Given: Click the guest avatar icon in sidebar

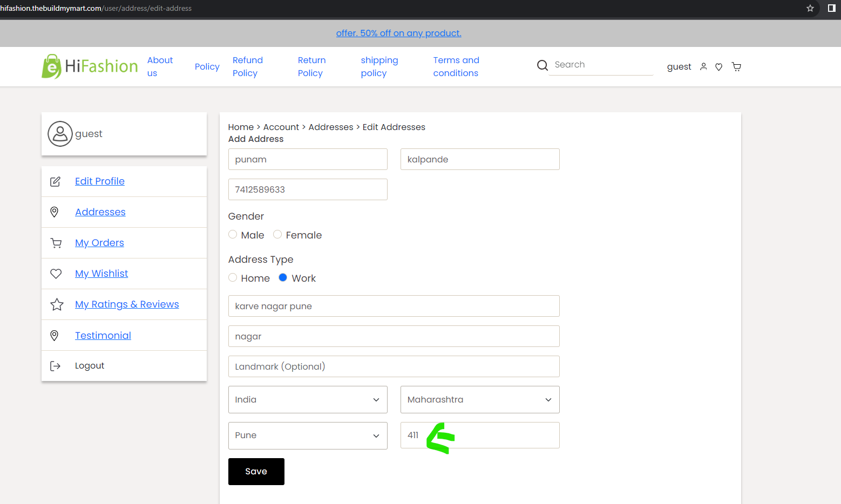Looking at the screenshot, I should coord(60,134).
